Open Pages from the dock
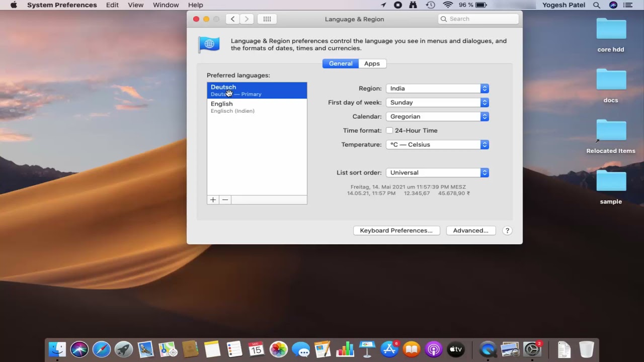This screenshot has width=644, height=362. pos(323,349)
